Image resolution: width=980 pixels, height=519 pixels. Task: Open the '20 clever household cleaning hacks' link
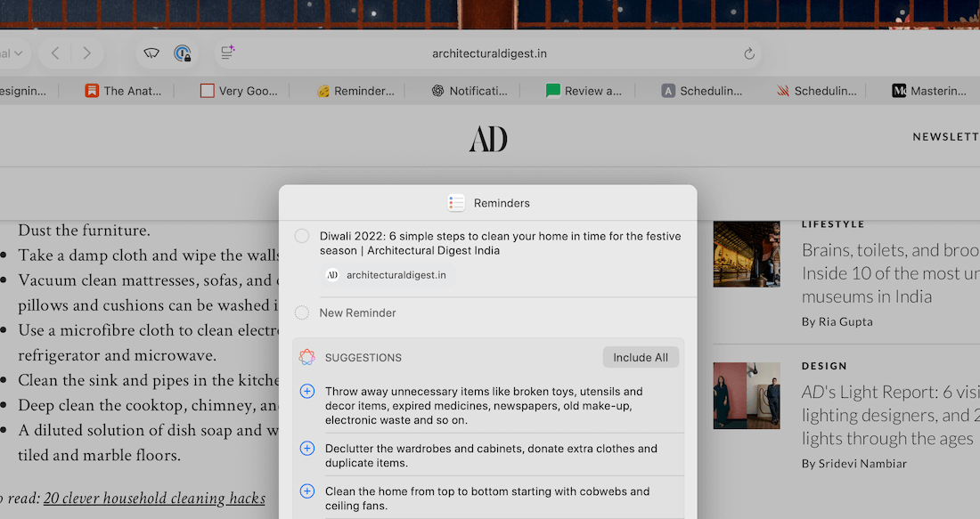pyautogui.click(x=154, y=499)
